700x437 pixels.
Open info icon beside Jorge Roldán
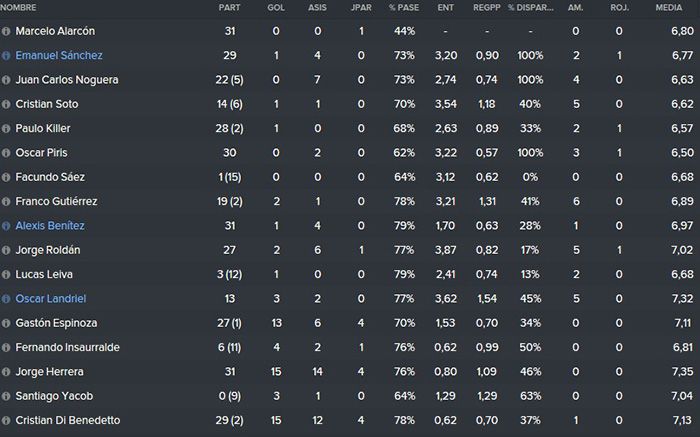(x=6, y=250)
